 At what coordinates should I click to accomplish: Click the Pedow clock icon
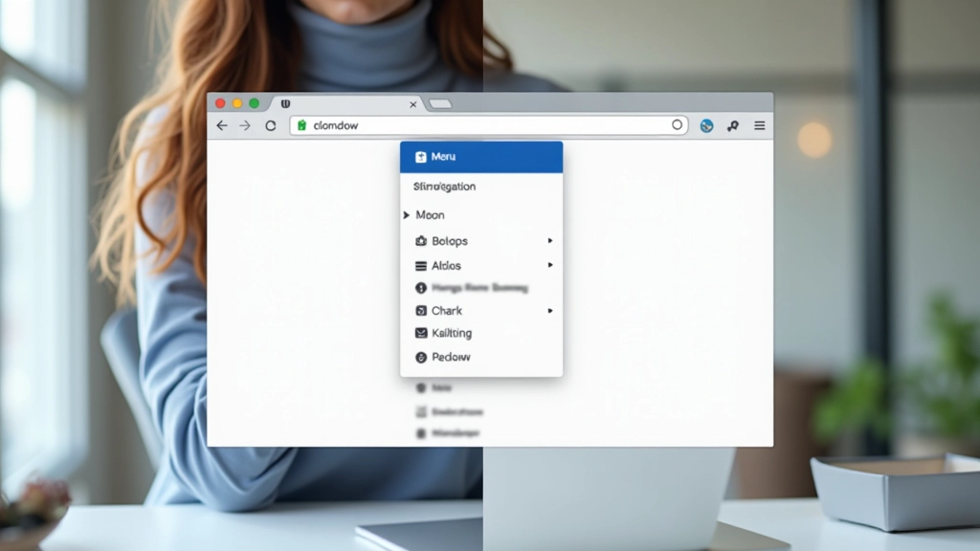421,357
